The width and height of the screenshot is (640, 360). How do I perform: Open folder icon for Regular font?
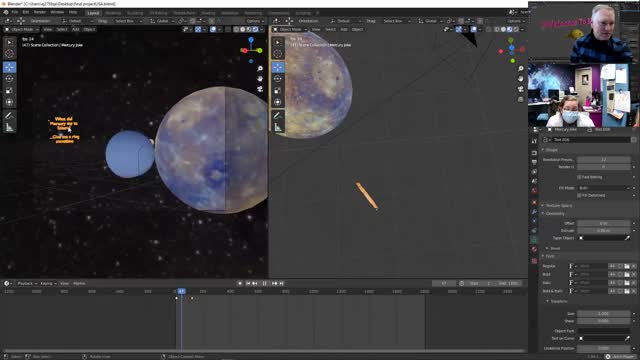tap(627, 266)
